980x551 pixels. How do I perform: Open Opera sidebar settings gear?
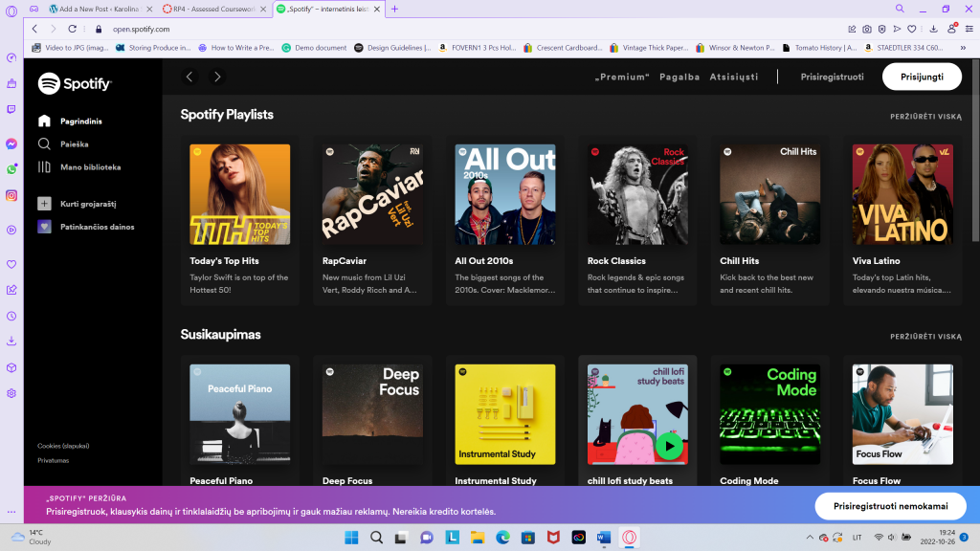(x=11, y=393)
